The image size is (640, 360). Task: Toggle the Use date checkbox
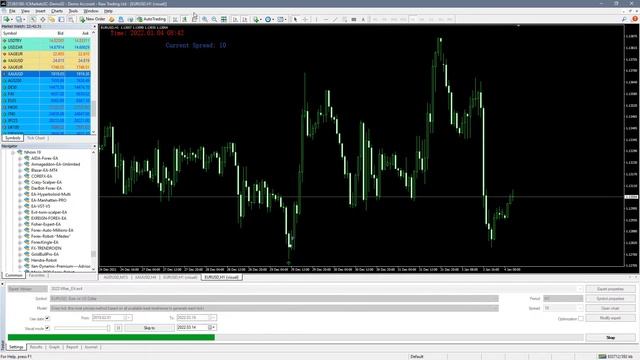[x=47, y=318]
